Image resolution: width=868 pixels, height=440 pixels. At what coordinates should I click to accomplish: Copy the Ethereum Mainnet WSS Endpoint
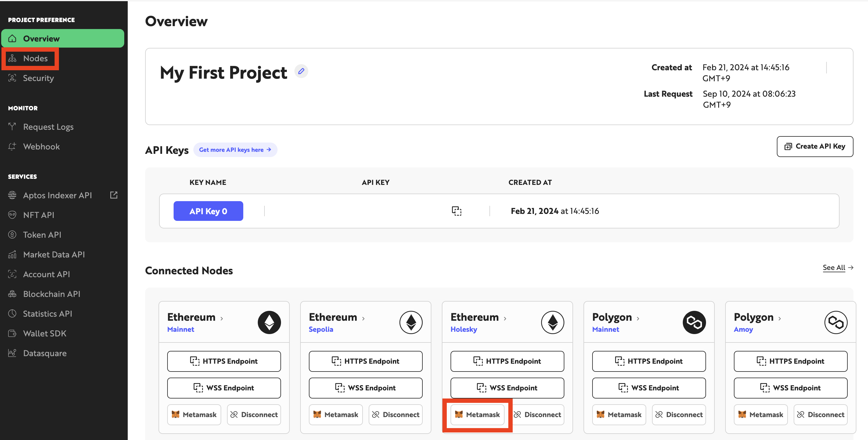(x=224, y=388)
